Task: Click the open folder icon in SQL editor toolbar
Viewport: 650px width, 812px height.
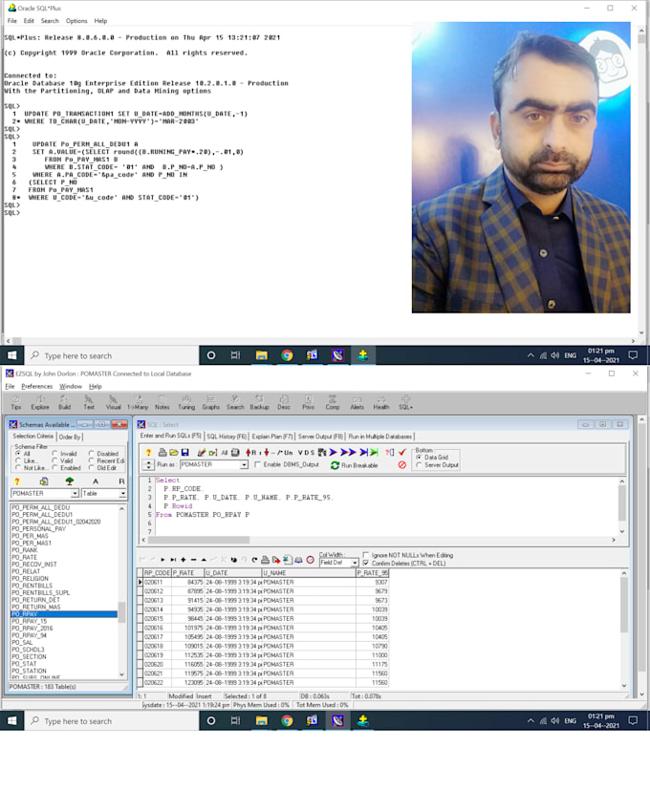Action: [x=174, y=453]
